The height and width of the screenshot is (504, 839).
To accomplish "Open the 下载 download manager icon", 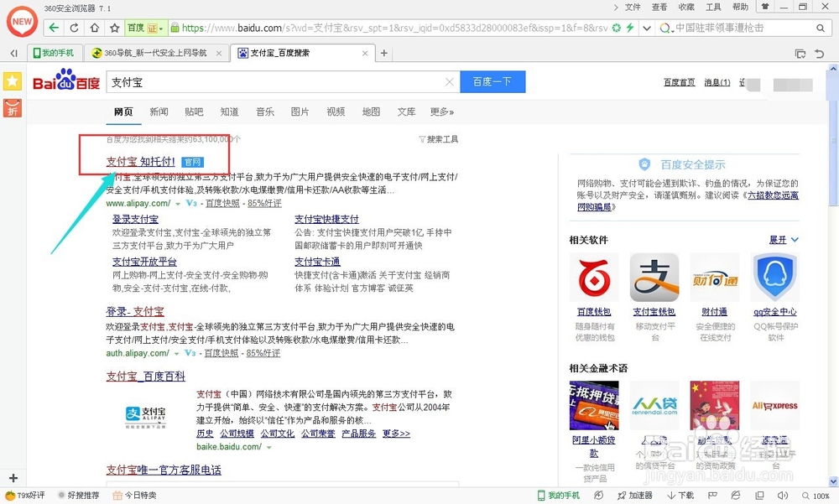I will (680, 495).
